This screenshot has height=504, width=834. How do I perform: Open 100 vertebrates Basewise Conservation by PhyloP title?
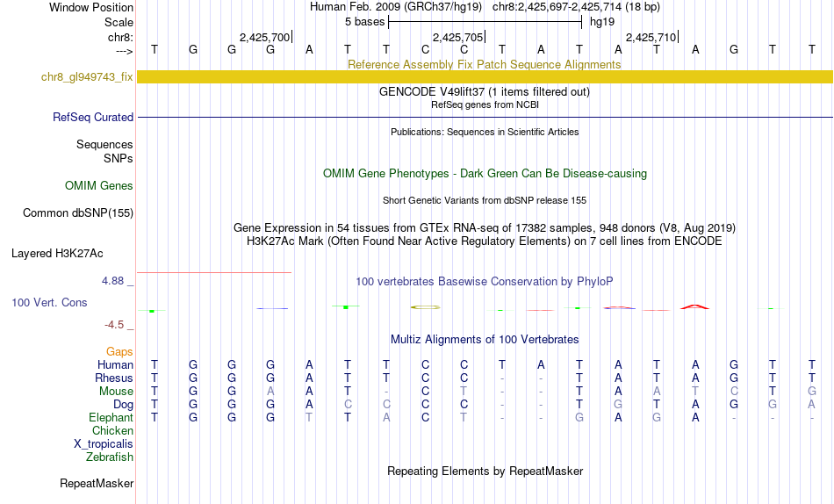pos(484,282)
